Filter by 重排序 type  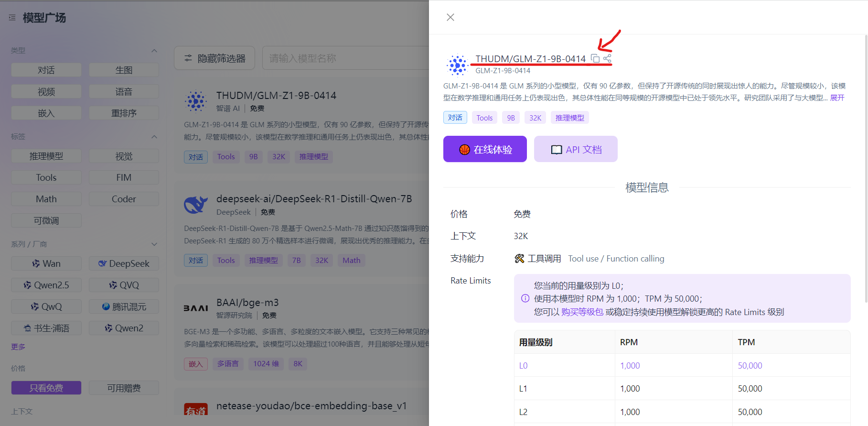(x=124, y=113)
